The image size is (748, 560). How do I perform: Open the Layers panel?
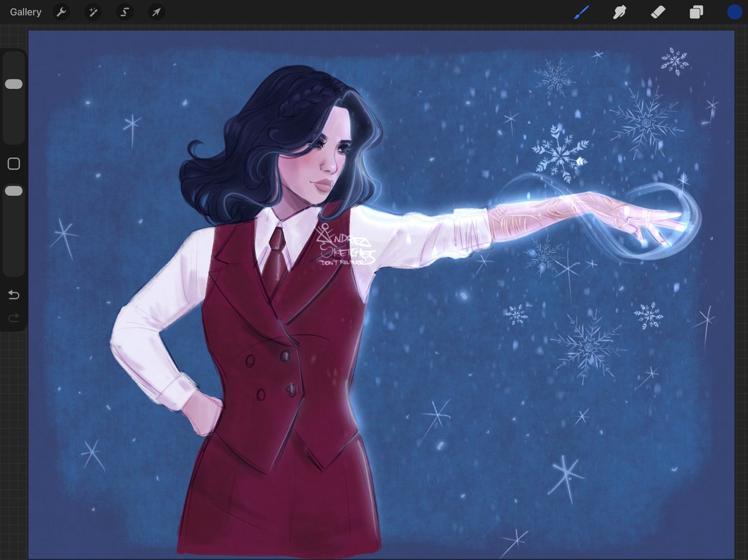click(696, 12)
